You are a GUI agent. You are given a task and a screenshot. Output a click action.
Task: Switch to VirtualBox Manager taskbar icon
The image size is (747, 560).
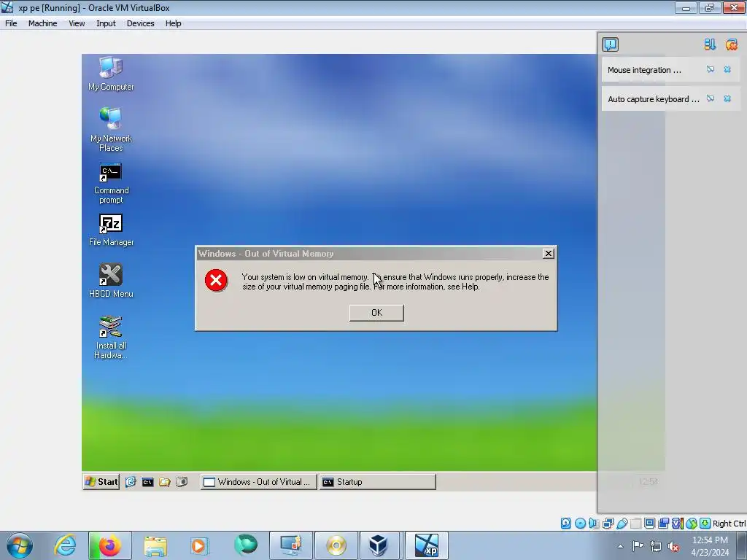click(379, 545)
